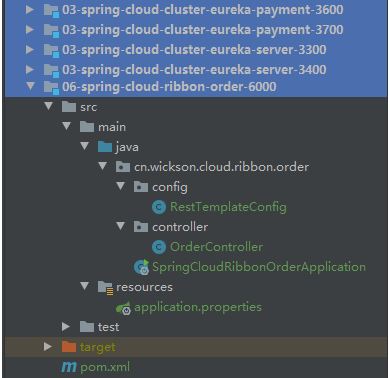Click the orange target folder icon
The image size is (390, 378).
click(69, 347)
